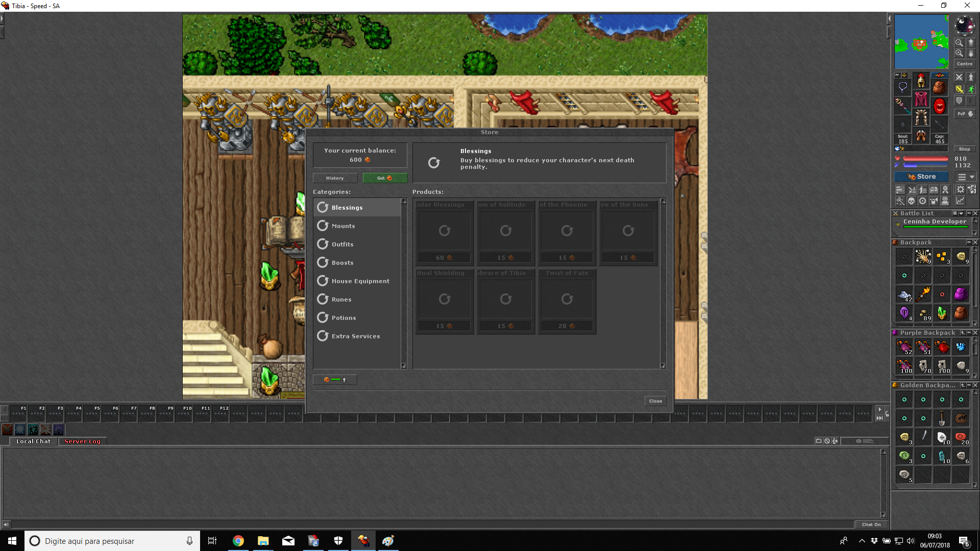Click the skull VIP list icon
Image resolution: width=980 pixels, height=551 pixels.
tap(912, 201)
